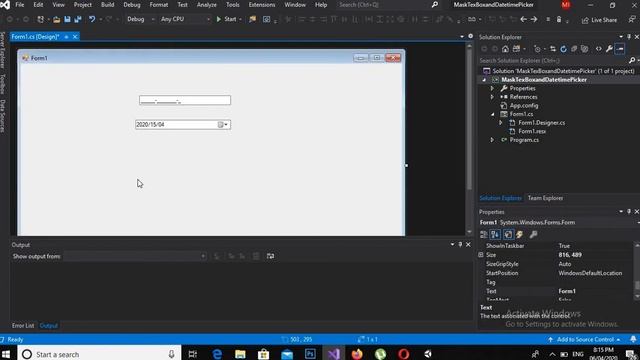This screenshot has height=360, width=640.
Task: Click the Search (Ctrl+Q) box
Action: coord(388,5)
